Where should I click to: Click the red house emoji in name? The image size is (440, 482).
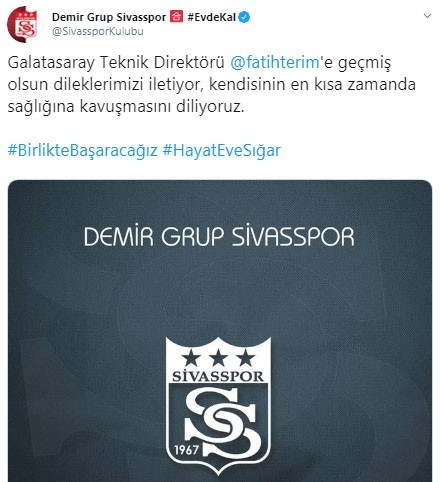point(177,16)
